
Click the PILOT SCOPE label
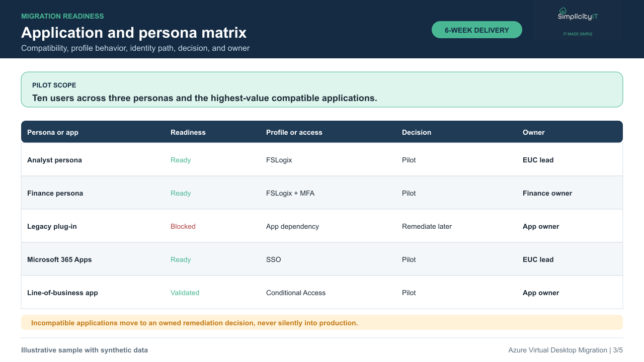[54, 85]
